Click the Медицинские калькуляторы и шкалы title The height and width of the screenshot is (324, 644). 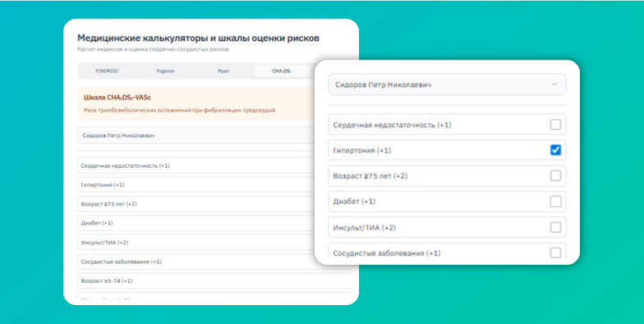coord(199,38)
